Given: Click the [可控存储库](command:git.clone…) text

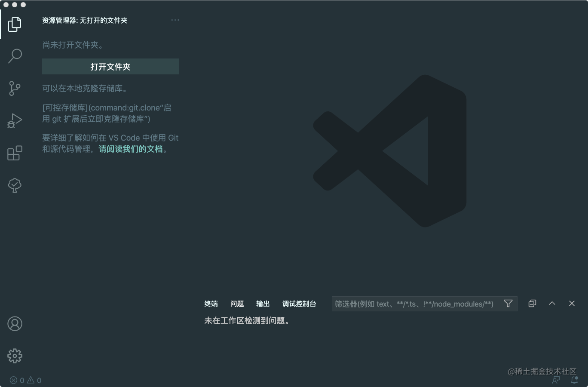Looking at the screenshot, I should click(x=107, y=114).
